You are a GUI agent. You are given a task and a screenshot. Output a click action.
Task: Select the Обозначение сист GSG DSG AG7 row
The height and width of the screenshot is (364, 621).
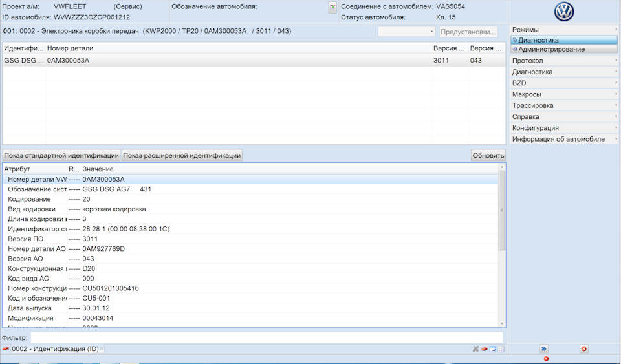click(x=250, y=189)
